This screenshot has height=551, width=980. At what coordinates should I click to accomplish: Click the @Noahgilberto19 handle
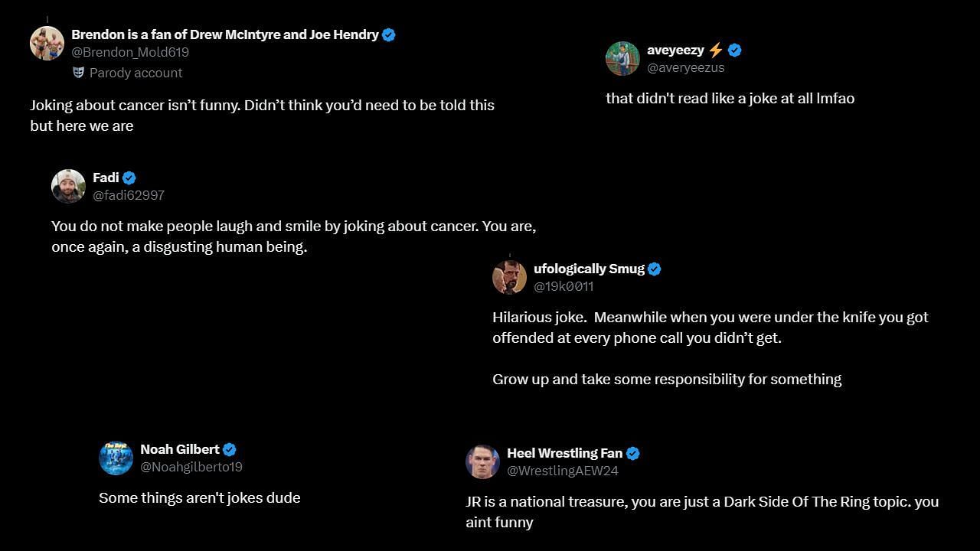tap(191, 467)
